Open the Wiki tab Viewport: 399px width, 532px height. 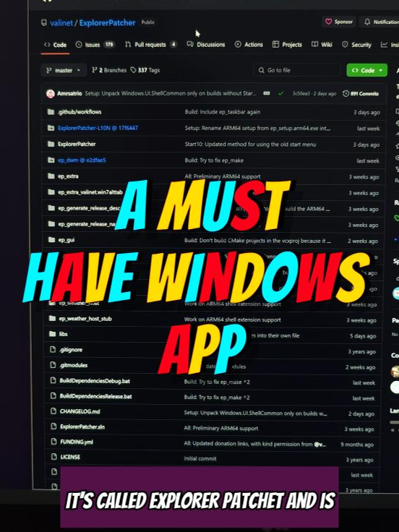[x=322, y=44]
